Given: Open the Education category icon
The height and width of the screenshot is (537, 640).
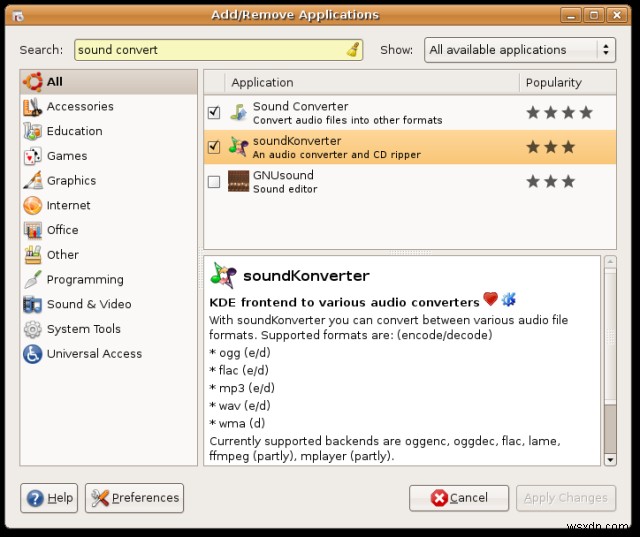Looking at the screenshot, I should point(33,131).
